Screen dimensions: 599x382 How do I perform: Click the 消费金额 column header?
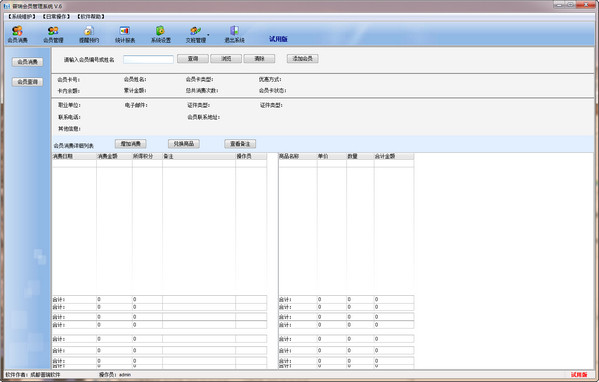(114, 156)
